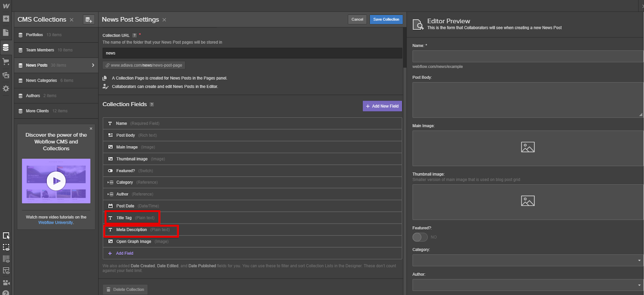This screenshot has width=644, height=295.
Task: Open the CMS database icon in sidebar
Action: pos(6,47)
